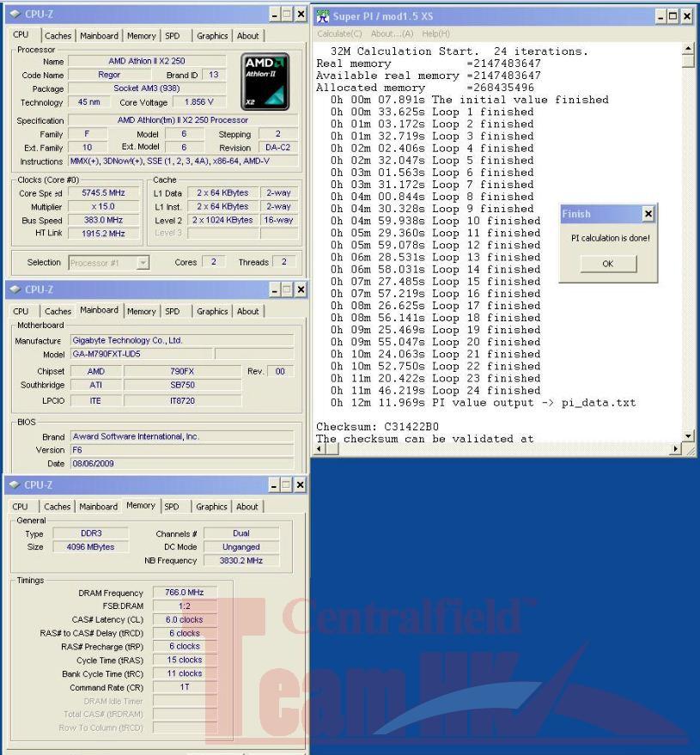The width and height of the screenshot is (700, 755).
Task: Click the PI value output pi_data.txt line
Action: pos(483,403)
